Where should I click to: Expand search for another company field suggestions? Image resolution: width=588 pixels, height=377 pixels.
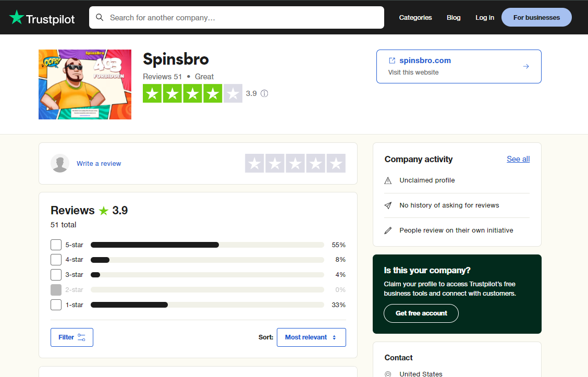[236, 17]
